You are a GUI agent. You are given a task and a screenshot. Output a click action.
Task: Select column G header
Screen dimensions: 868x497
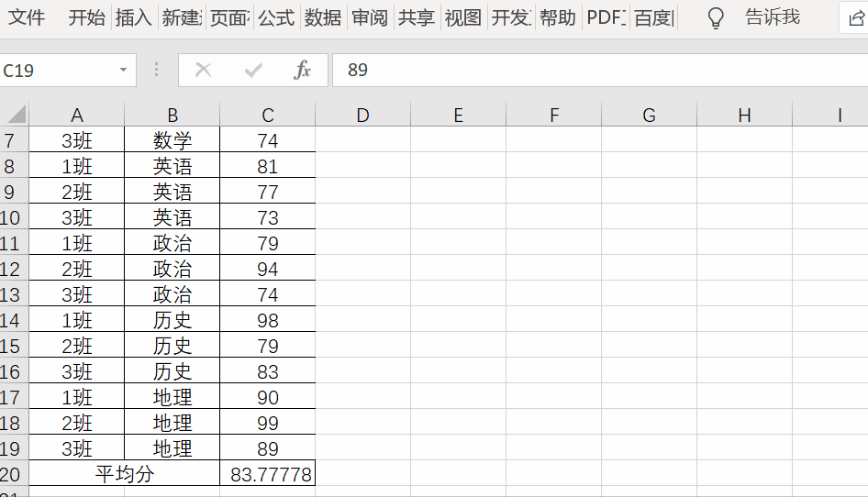650,115
